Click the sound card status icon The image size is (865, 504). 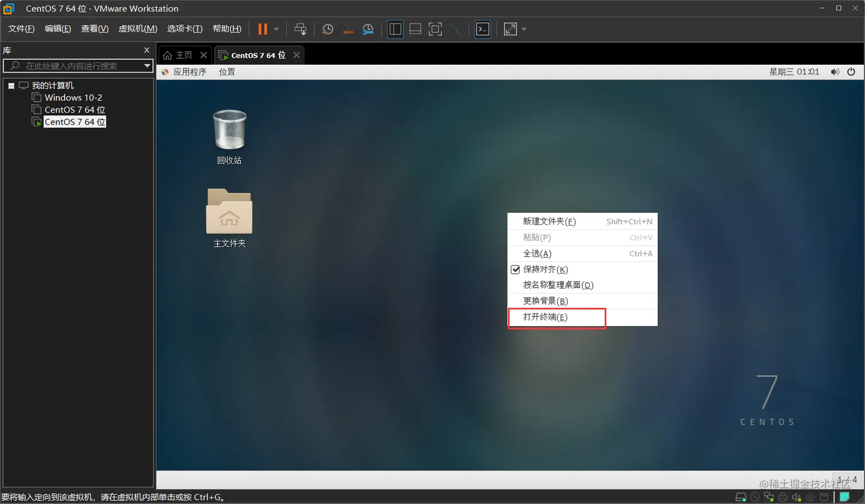click(x=796, y=497)
